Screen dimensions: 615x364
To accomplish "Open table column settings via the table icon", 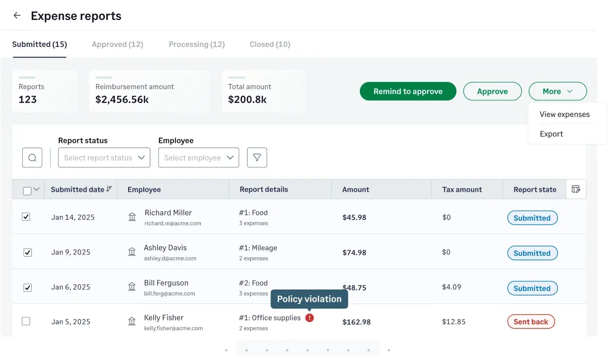I will coord(576,189).
